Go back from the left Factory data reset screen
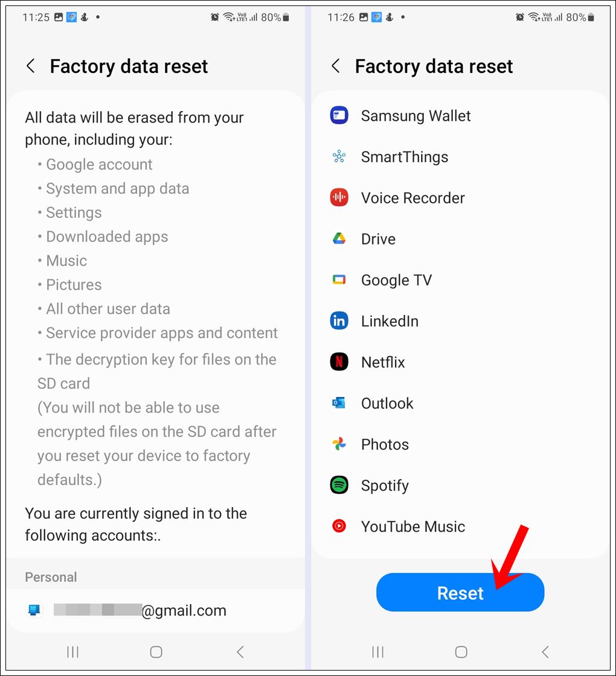 pyautogui.click(x=31, y=66)
